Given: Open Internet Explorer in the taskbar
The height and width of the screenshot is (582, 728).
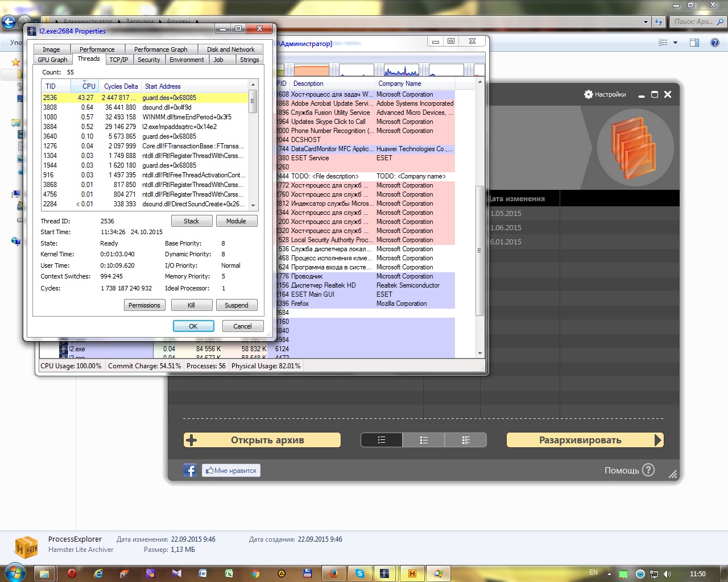Looking at the screenshot, I should tap(98, 573).
